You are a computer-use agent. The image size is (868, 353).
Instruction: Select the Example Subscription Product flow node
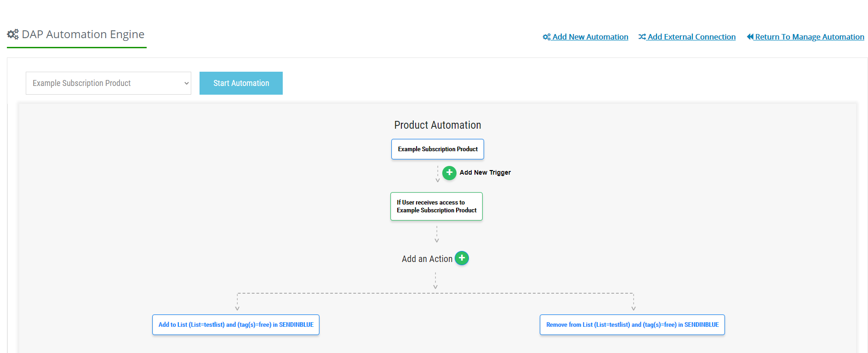click(437, 149)
